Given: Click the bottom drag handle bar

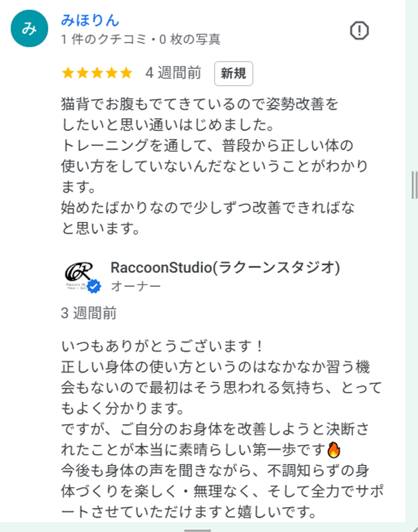Looking at the screenshot, I should (197, 530).
